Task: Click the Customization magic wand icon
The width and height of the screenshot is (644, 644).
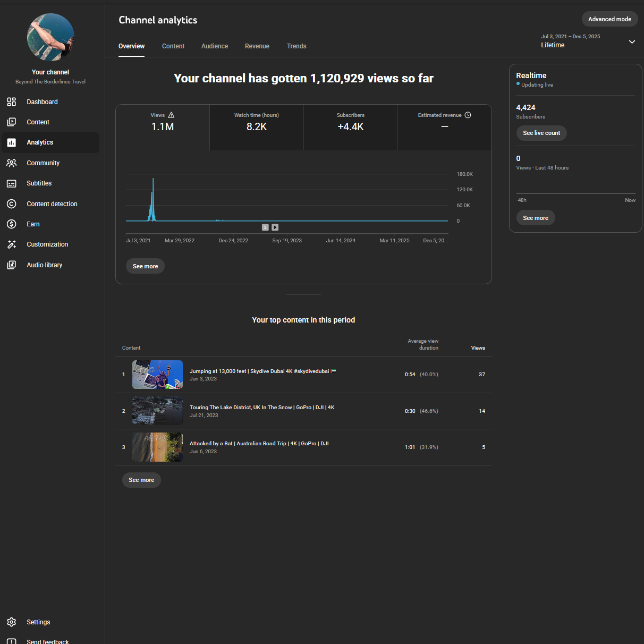Action: 11,244
